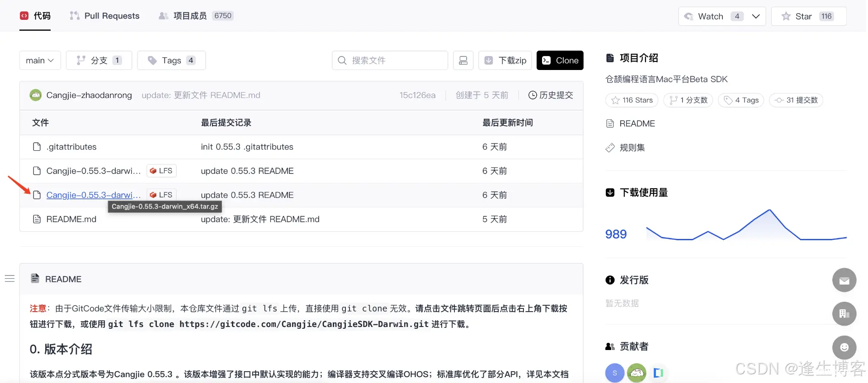Click the 发行版 info icon
This screenshot has width=868, height=383.
(x=610, y=280)
